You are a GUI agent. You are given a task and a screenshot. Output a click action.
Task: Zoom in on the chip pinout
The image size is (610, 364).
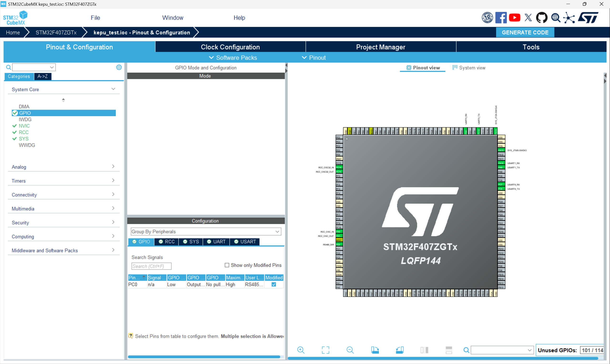(x=301, y=350)
